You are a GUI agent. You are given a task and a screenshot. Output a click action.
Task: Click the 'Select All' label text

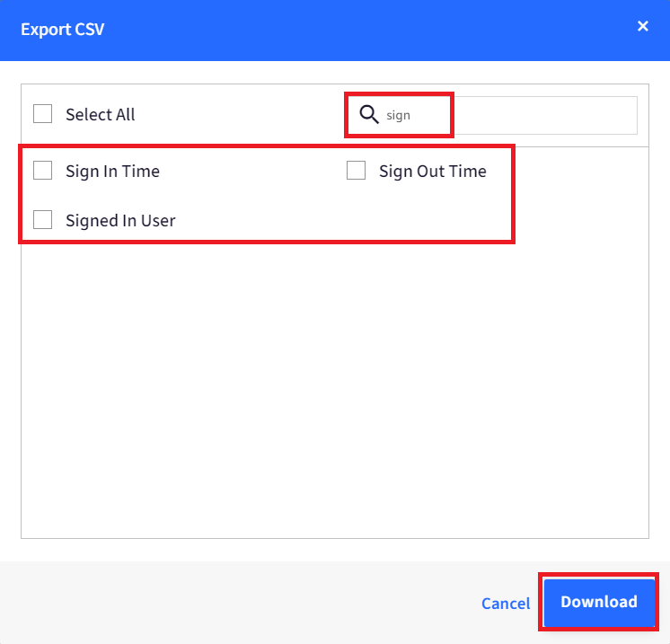pos(100,115)
